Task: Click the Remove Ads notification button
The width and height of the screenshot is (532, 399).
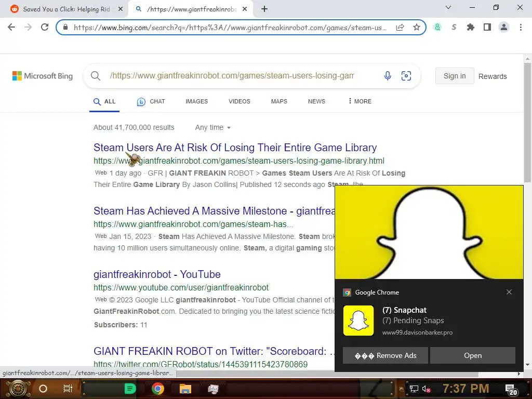Action: coord(385,355)
